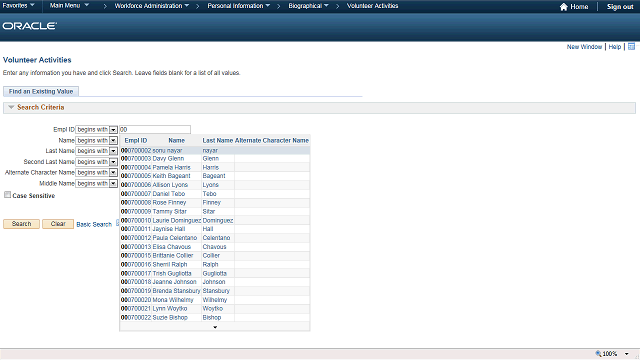Image resolution: width=640 pixels, height=360 pixels.
Task: Sort by Alternate Character Name column header
Action: pos(272,140)
